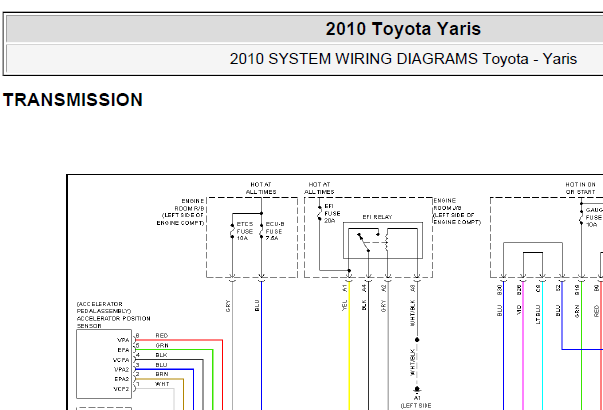Click the GRN wire label at B19
The image size is (603, 410).
coord(577,311)
